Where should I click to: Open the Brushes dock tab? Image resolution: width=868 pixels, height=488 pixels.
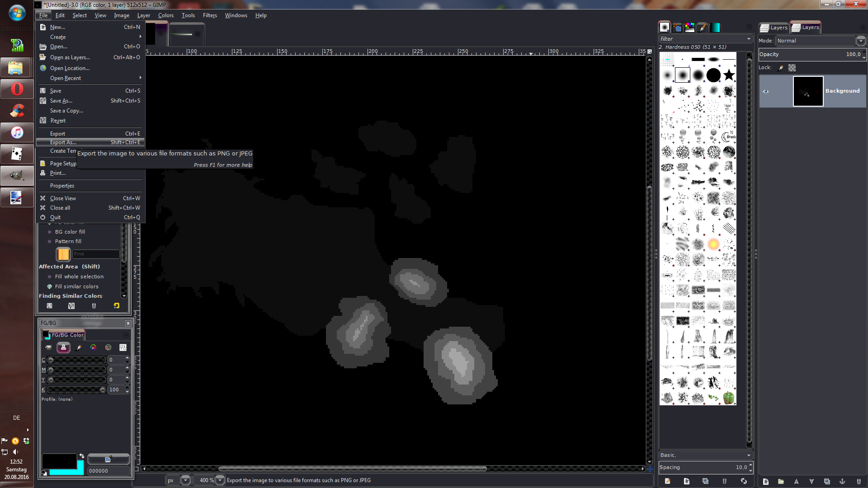pos(664,27)
